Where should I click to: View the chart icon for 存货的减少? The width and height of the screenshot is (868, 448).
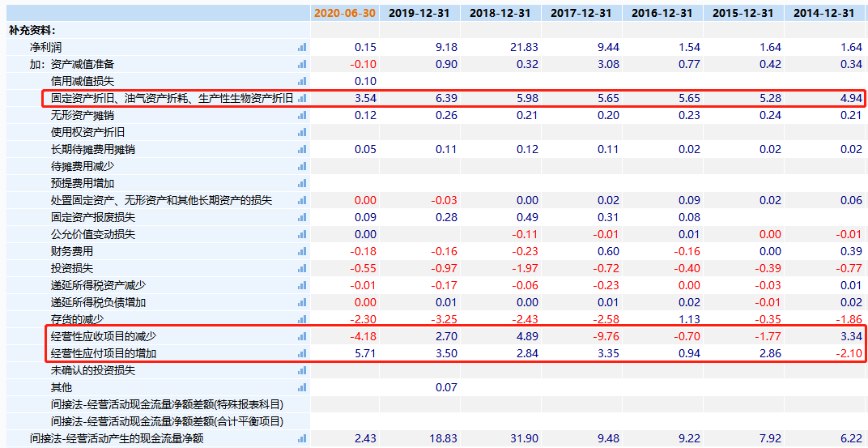[x=302, y=319]
